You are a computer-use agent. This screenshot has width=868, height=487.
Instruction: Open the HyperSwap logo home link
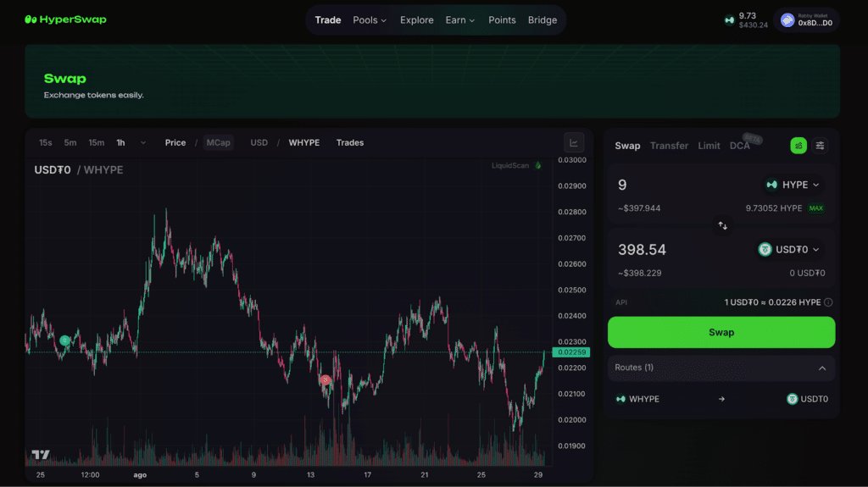pos(65,19)
